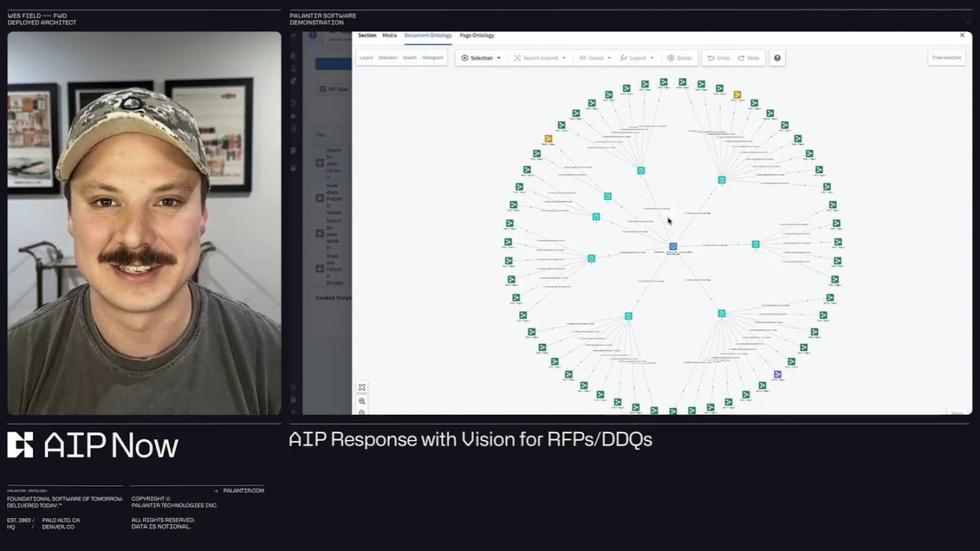
Task: Click the Time selection button
Action: click(946, 58)
